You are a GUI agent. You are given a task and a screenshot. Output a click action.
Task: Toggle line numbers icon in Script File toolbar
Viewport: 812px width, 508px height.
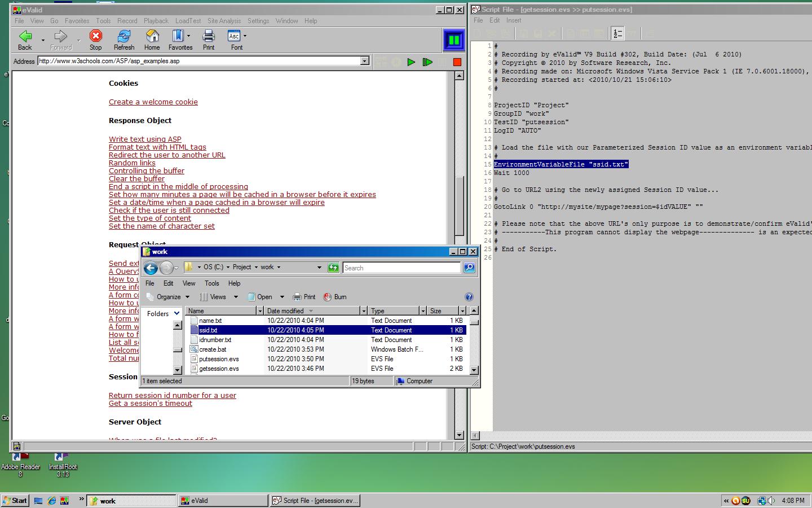pyautogui.click(x=617, y=34)
